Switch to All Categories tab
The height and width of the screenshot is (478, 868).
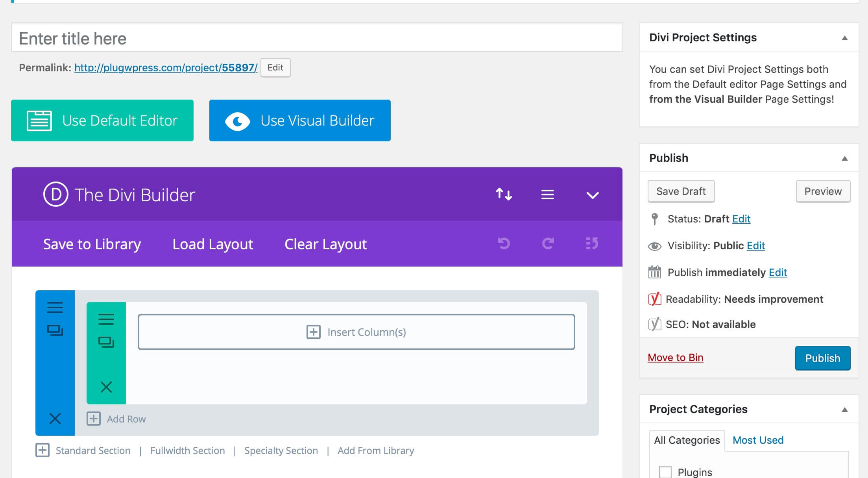[687, 440]
